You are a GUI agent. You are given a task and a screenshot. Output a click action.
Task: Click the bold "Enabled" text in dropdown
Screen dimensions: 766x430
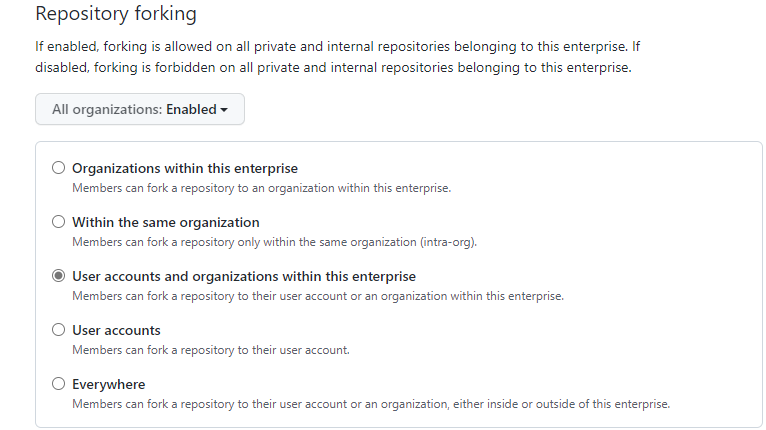[x=191, y=109]
